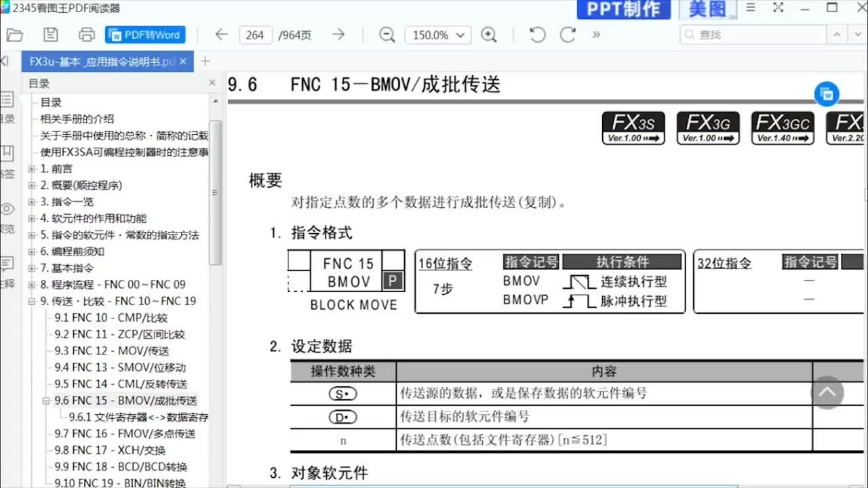This screenshot has height=488, width=868.
Task: Open the 美图 button
Action: (707, 9)
